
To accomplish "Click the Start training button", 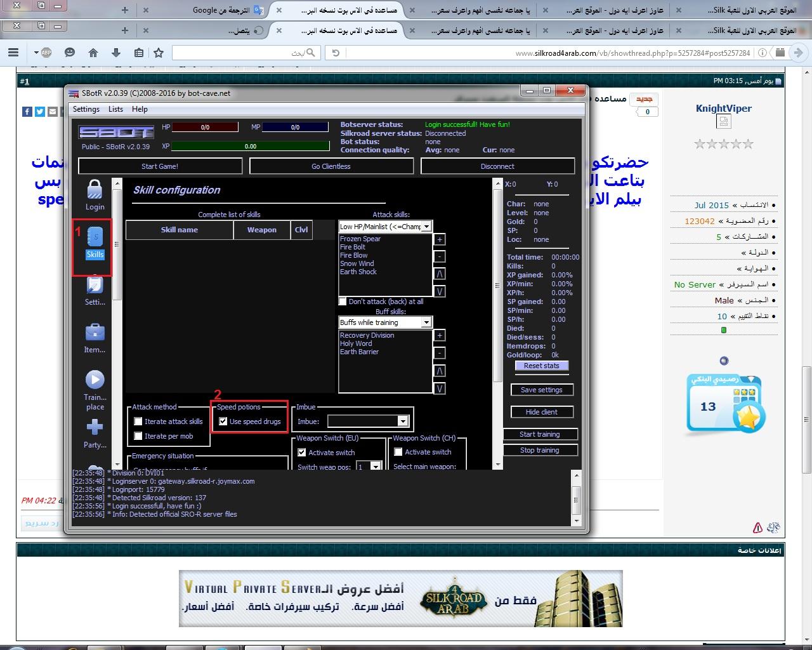I will [540, 434].
